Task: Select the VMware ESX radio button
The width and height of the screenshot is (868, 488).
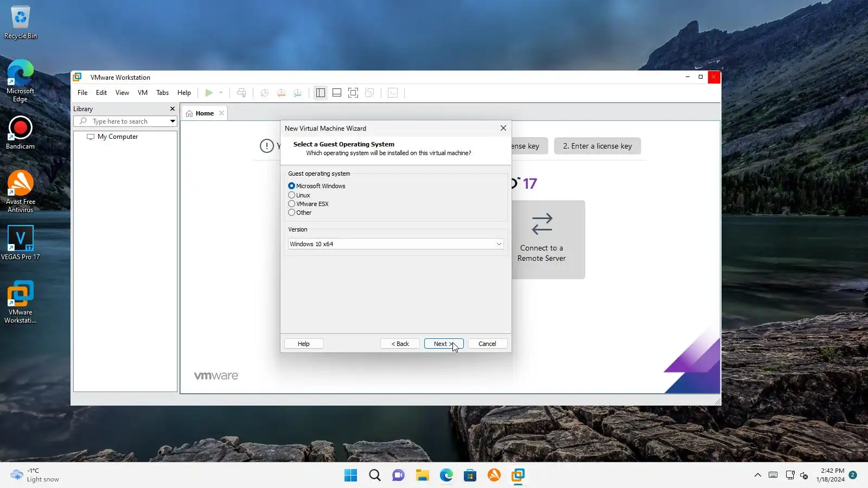Action: click(292, 204)
